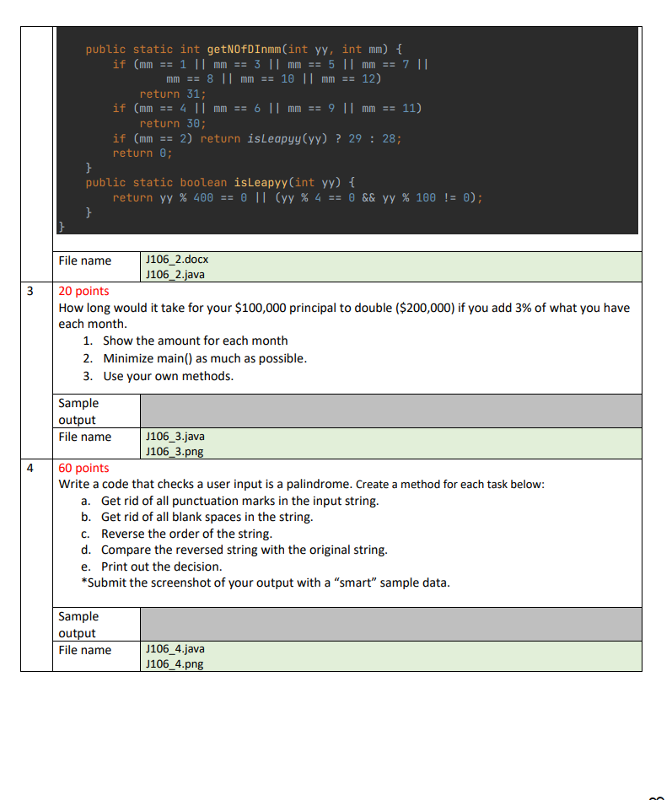
Task: Click 'Minimize main() as much as possible.'
Action: point(205,358)
